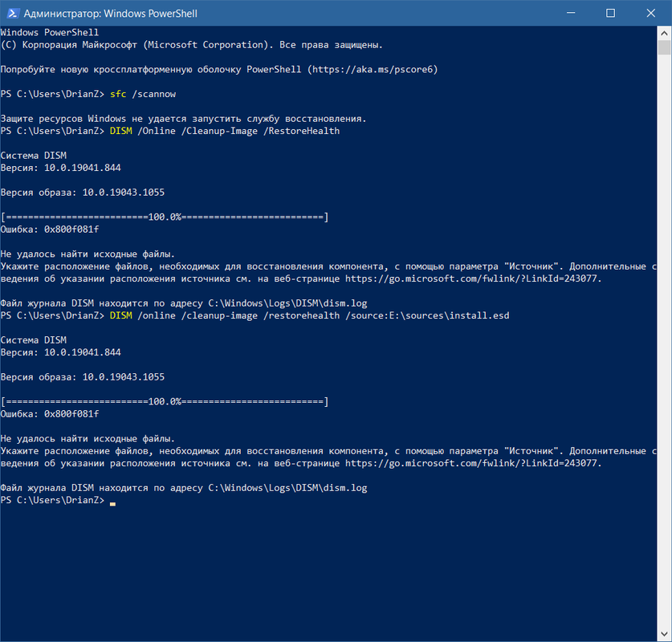Click the first 'Версия образа: 10.0.19043.1055' line
This screenshot has height=642, width=672.
tap(83, 193)
